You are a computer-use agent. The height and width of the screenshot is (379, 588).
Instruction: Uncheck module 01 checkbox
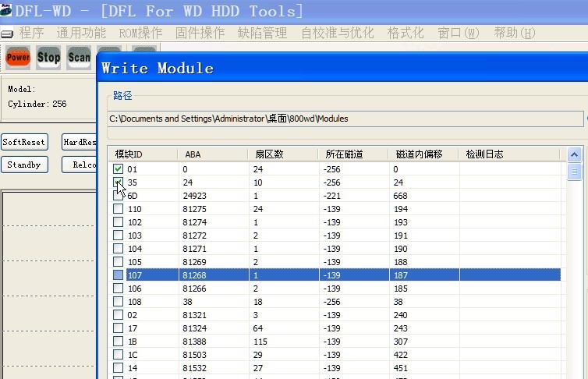pos(118,168)
